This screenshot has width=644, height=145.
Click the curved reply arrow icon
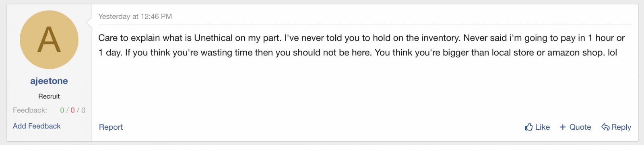point(605,127)
